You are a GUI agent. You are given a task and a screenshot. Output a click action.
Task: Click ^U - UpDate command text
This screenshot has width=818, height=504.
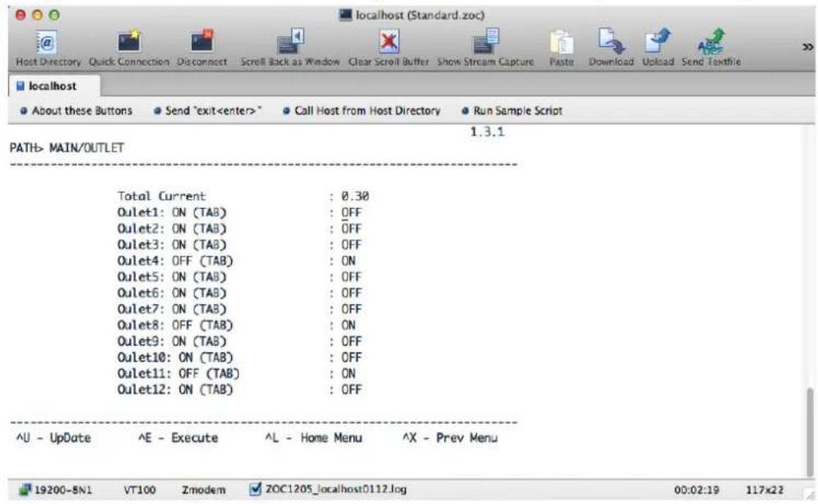click(54, 438)
